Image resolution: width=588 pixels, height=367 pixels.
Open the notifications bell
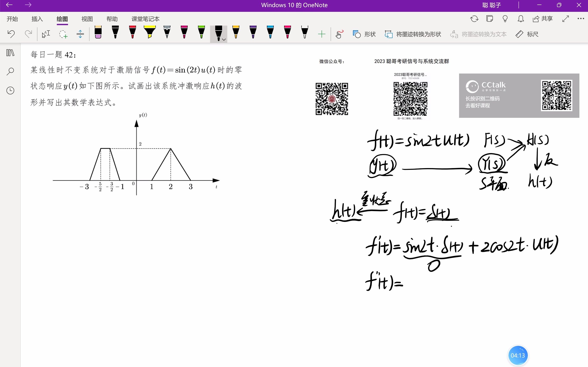520,19
